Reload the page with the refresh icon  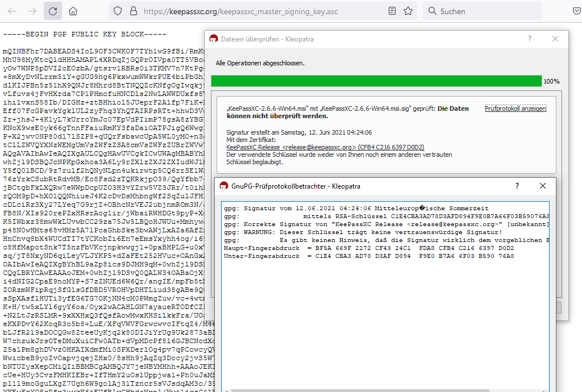53,11
